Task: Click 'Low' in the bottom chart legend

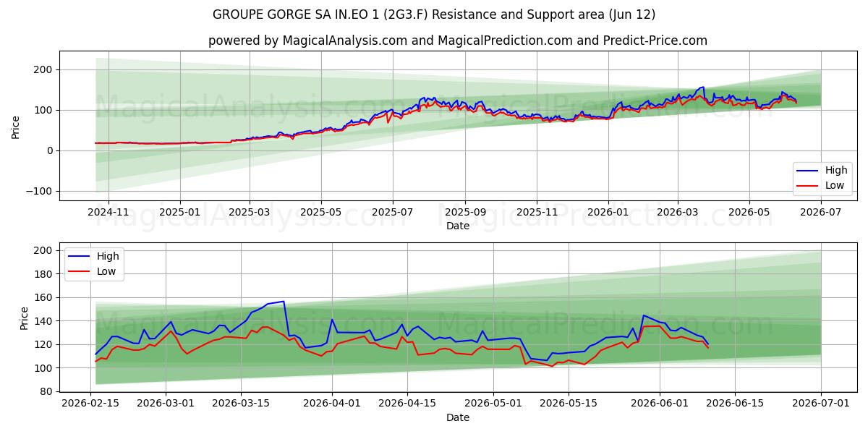Action: click(x=107, y=271)
